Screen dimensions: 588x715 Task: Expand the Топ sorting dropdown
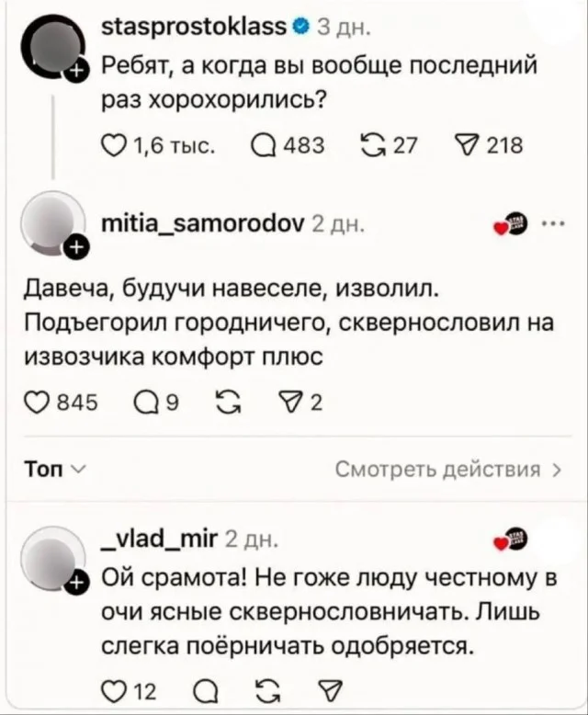point(54,471)
